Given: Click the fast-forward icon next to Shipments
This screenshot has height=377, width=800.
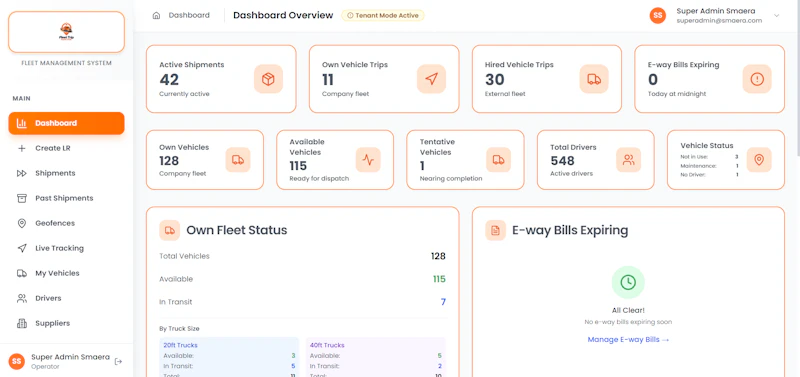Looking at the screenshot, I should (21, 173).
